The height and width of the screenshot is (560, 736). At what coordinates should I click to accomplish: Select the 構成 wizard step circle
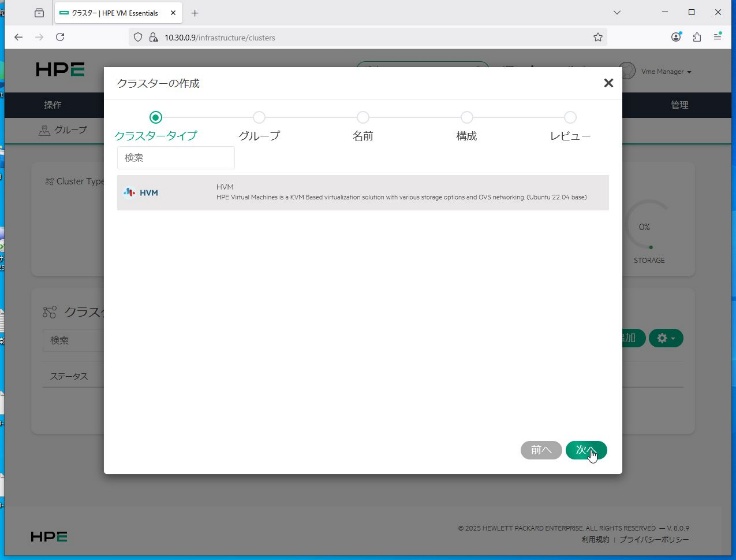coord(467,117)
